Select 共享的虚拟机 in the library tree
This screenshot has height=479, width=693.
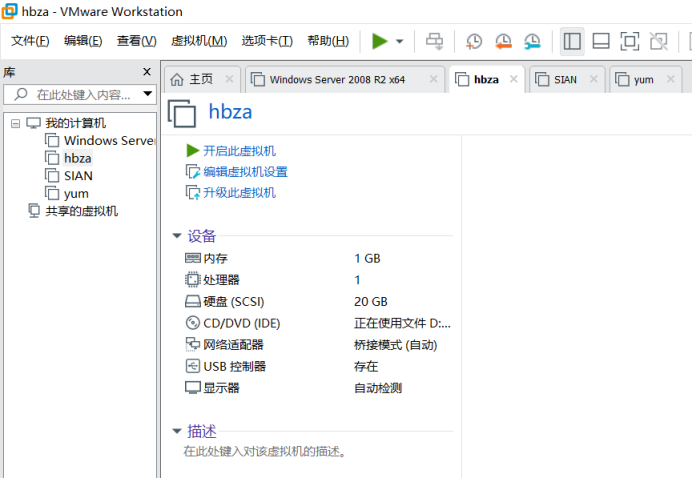[81, 211]
